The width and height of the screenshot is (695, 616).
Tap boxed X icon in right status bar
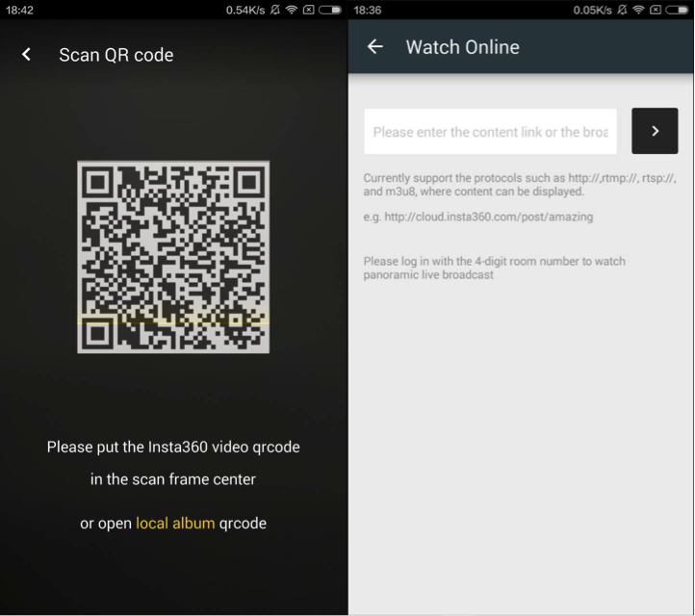(656, 10)
